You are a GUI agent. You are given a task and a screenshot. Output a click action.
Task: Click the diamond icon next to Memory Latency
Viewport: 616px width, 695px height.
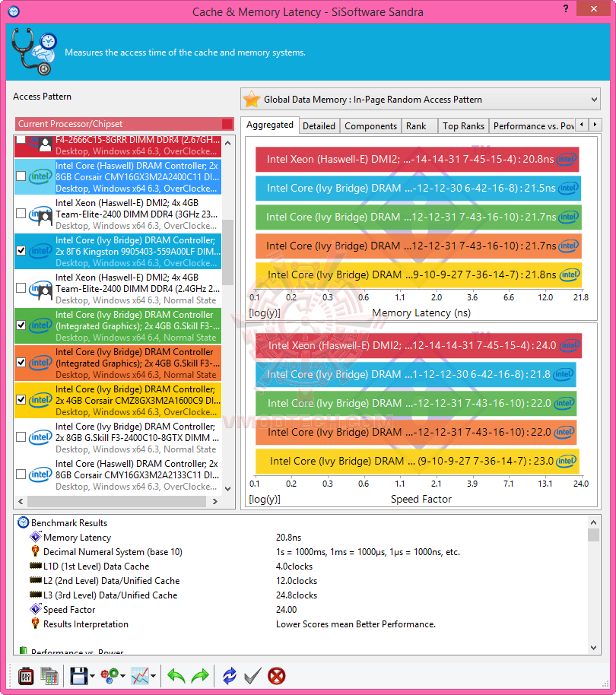pos(36,537)
